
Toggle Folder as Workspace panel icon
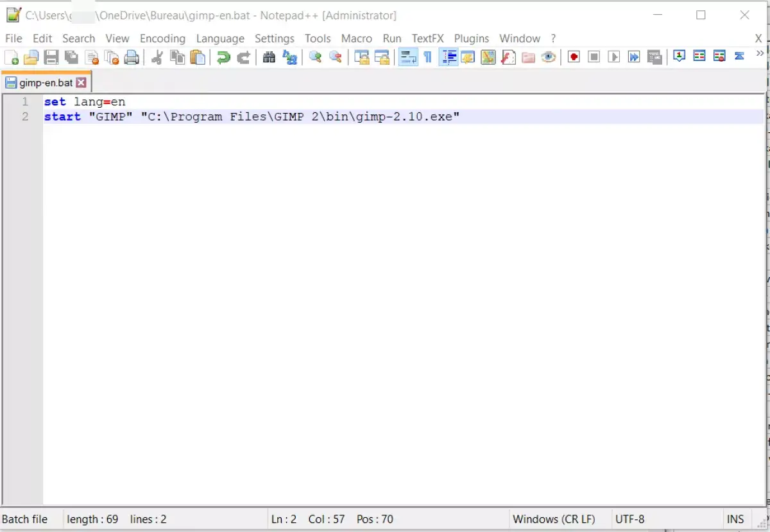(528, 58)
